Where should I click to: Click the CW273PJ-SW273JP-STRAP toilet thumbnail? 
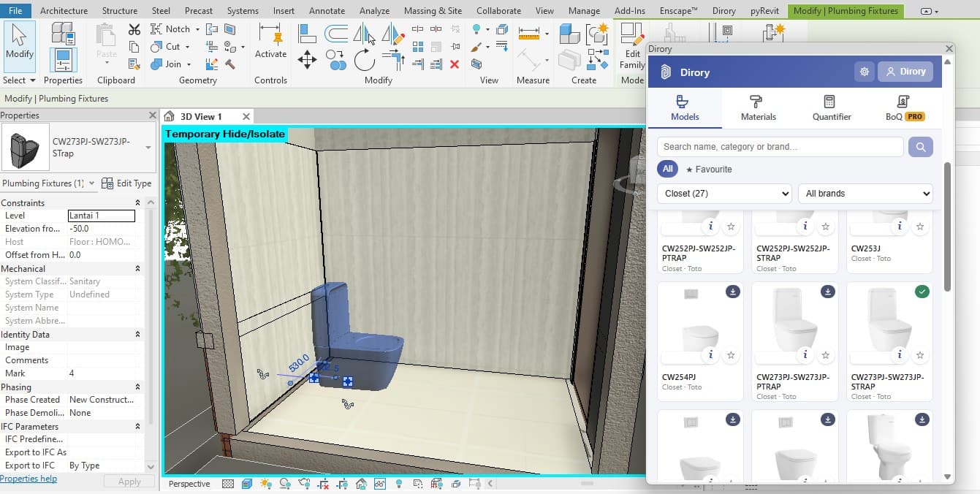pyautogui.click(x=889, y=321)
